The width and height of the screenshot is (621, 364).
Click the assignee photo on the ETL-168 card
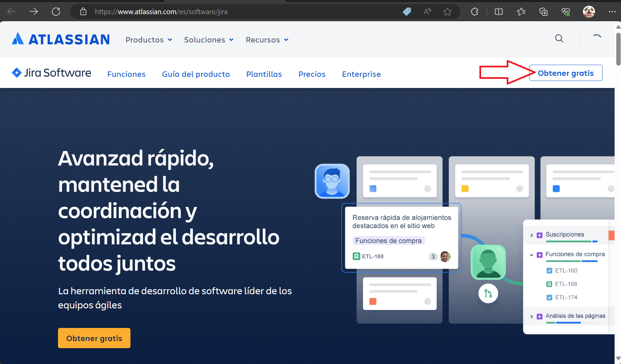click(445, 256)
